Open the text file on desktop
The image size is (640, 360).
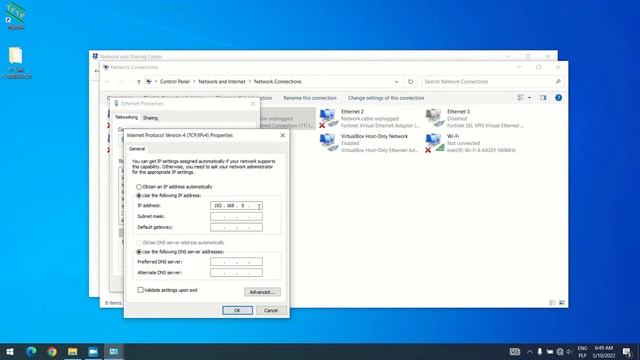coord(16,62)
